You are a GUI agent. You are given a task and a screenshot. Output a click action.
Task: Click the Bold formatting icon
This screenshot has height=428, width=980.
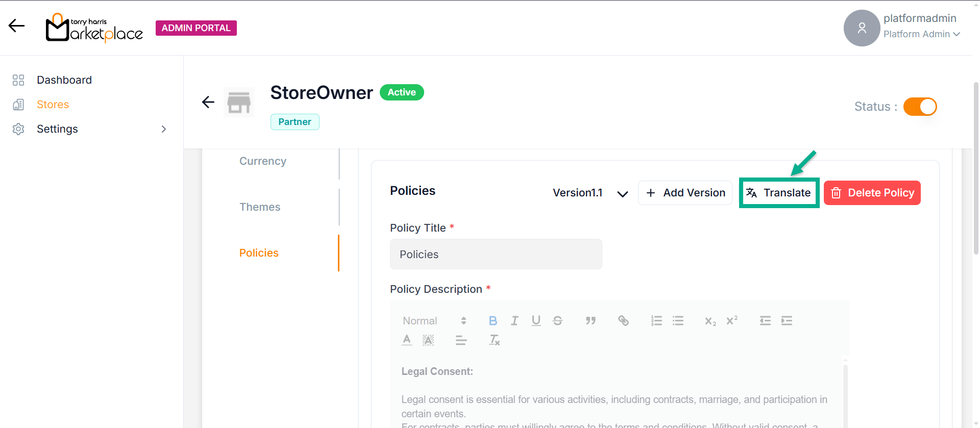[x=493, y=321]
